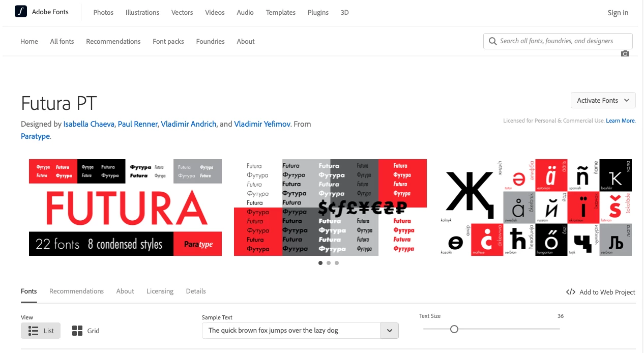This screenshot has width=644, height=353.
Task: Switch to the About tab
Action: (125, 291)
